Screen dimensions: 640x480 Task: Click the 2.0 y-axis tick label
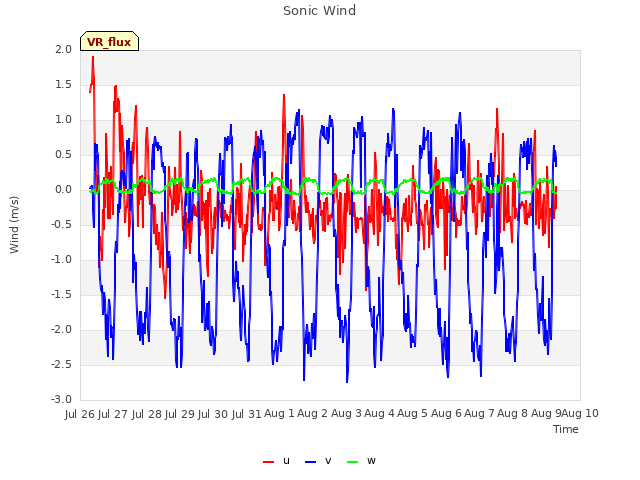click(x=63, y=49)
